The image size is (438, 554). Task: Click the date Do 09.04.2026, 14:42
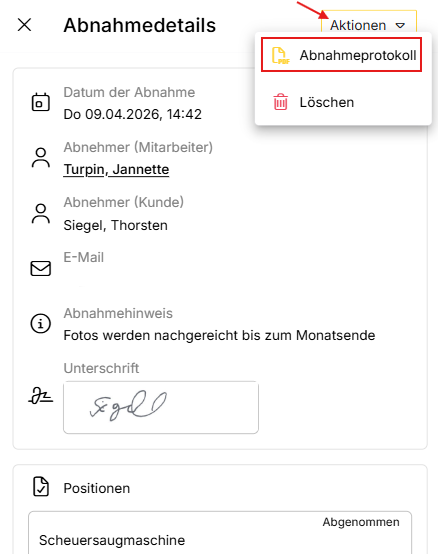(x=132, y=114)
